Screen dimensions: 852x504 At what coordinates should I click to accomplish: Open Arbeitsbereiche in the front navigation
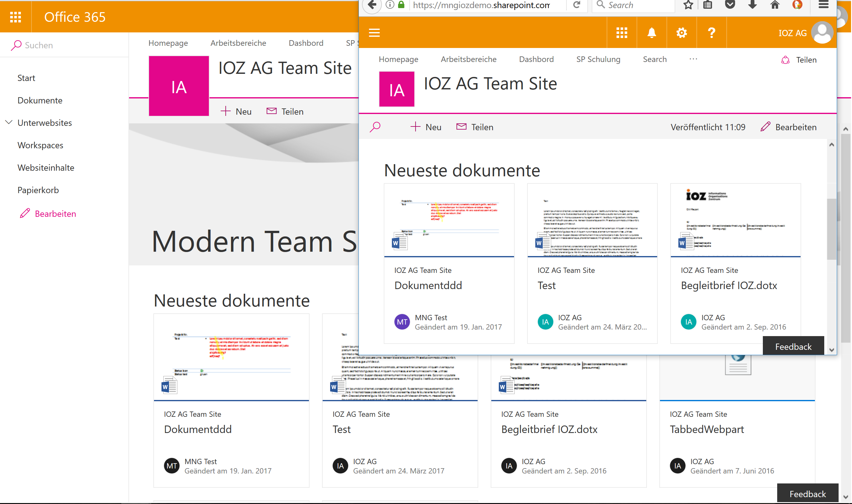(468, 59)
